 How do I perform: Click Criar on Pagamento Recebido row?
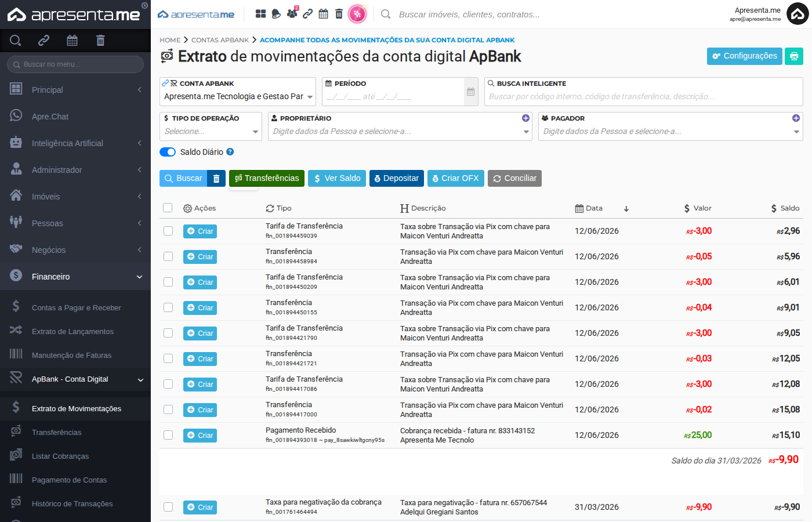point(200,436)
